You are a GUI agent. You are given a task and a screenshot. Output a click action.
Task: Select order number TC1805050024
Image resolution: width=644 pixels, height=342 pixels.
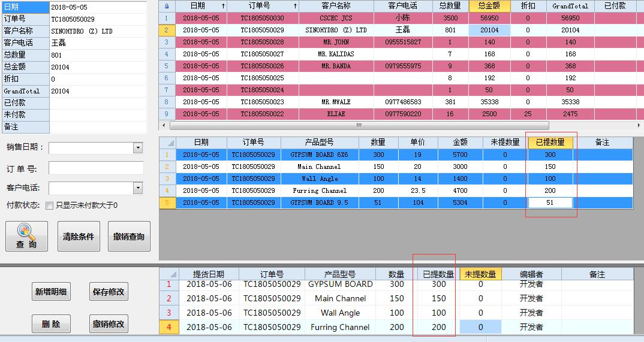pyautogui.click(x=262, y=90)
